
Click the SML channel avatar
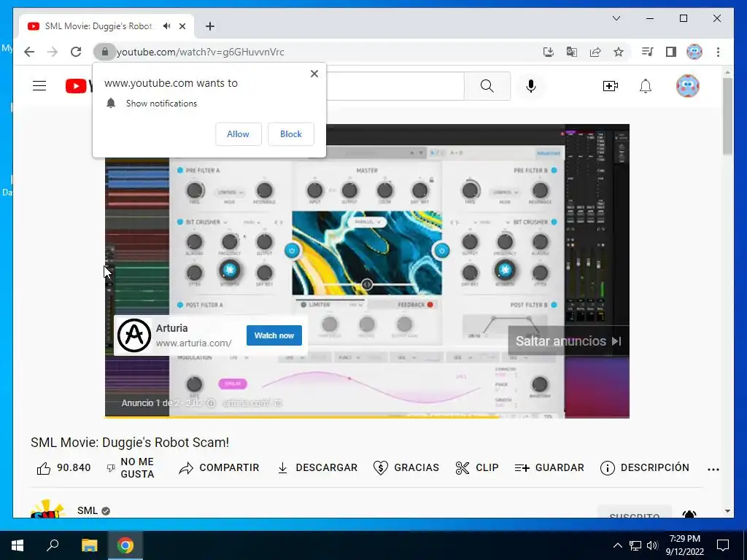point(47,508)
